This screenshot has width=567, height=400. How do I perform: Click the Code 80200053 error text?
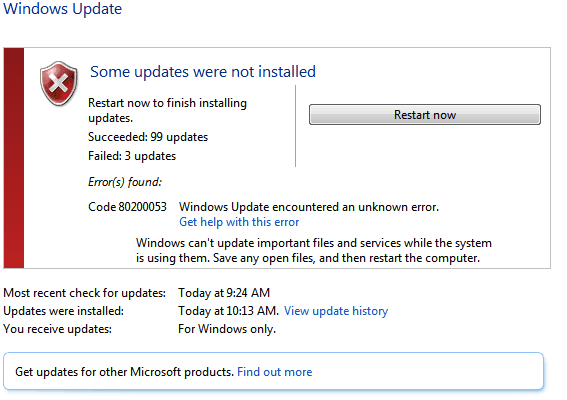[x=127, y=207]
